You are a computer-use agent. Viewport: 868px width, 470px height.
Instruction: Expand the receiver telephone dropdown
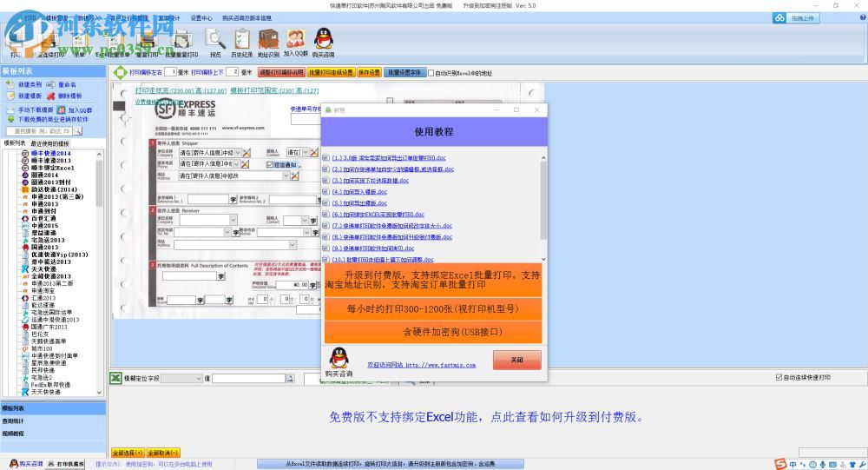point(227,232)
